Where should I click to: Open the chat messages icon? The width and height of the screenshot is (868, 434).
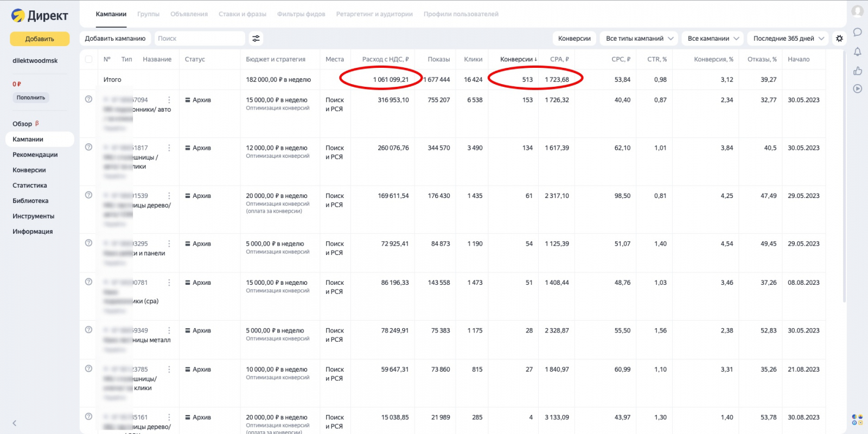pyautogui.click(x=857, y=32)
